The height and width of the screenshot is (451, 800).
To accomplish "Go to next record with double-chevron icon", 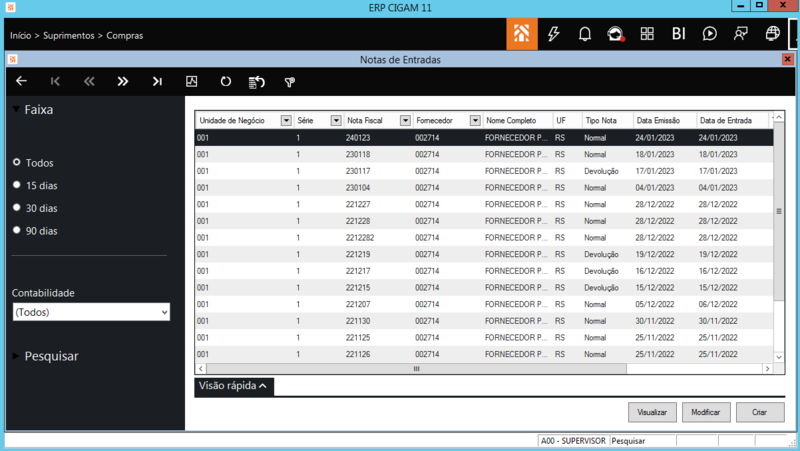I will point(123,81).
